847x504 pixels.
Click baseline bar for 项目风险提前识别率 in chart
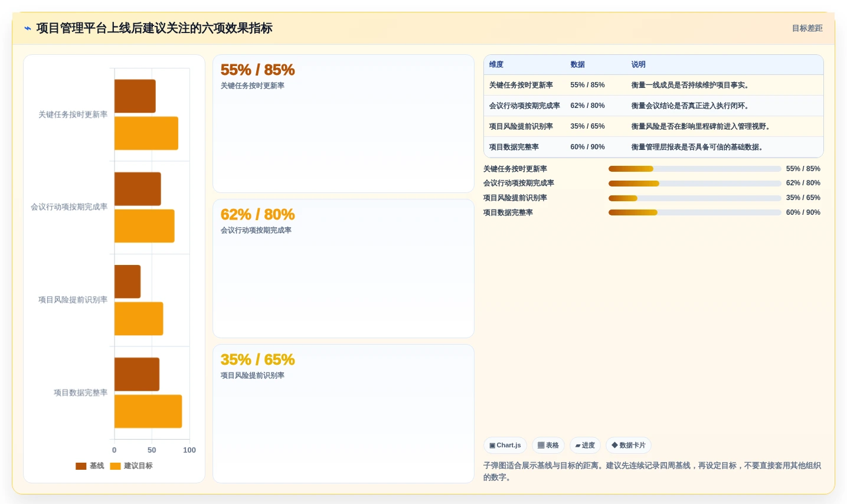pos(127,282)
